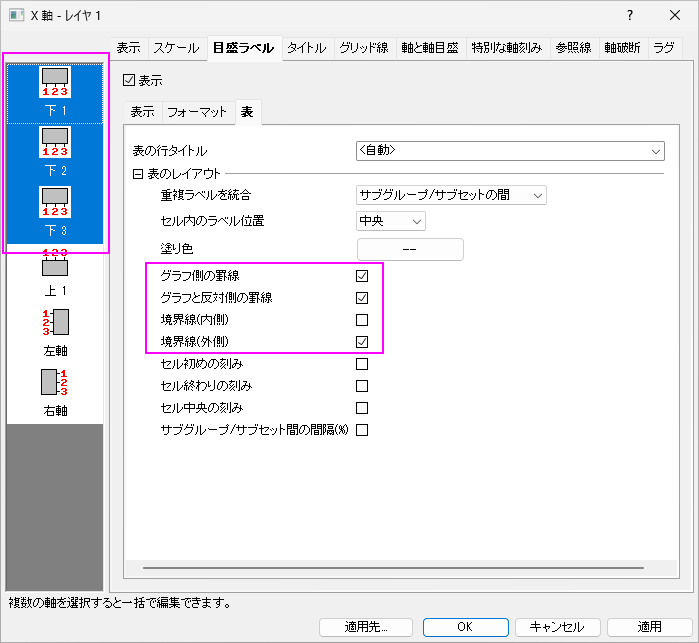
Task: Click the 適用先... button
Action: [x=366, y=627]
